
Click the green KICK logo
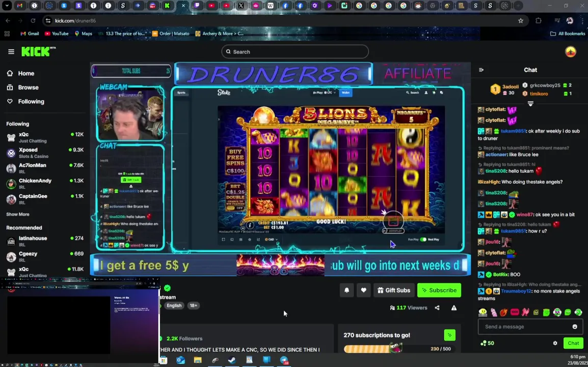click(38, 51)
